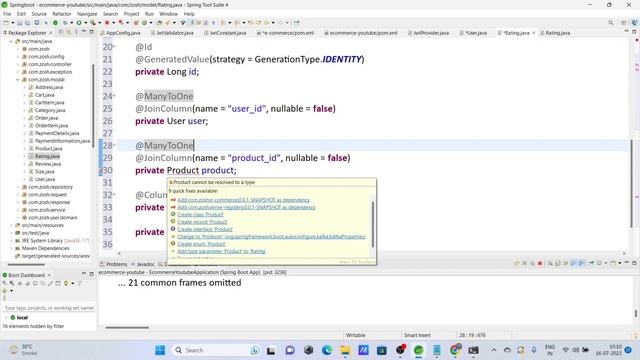Click the console horizontal scrollbar
The width and height of the screenshot is (640, 360).
[x=127, y=327]
